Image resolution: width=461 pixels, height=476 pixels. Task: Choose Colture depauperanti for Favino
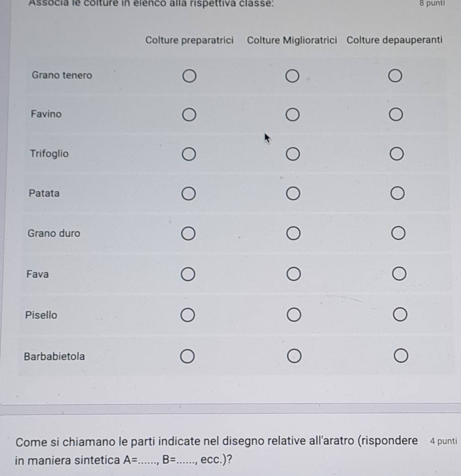(x=395, y=115)
